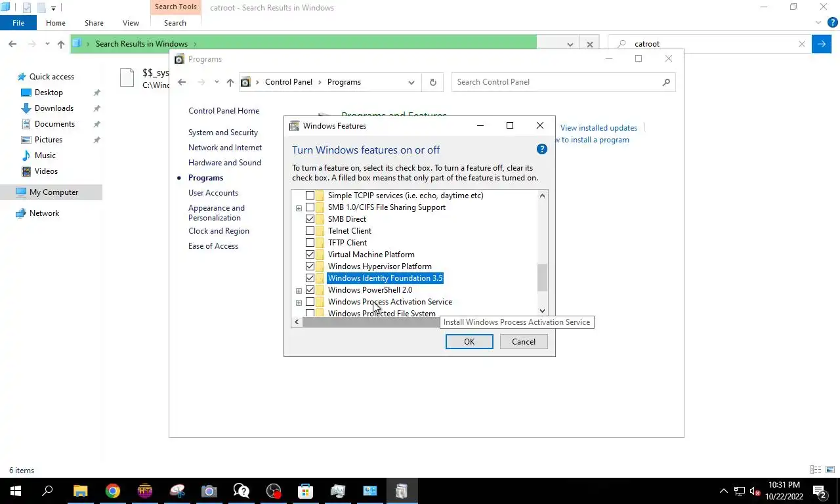Check Simple TCPIP services box

[310, 196]
